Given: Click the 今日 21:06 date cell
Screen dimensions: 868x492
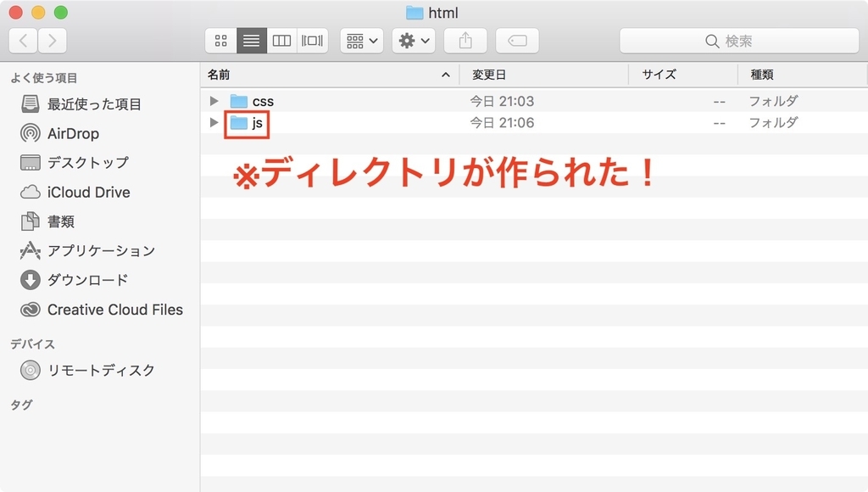Looking at the screenshot, I should [502, 122].
